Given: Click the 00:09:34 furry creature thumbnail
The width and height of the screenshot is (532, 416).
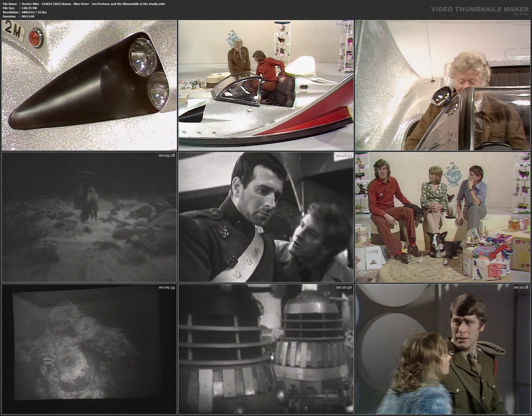Looking at the screenshot, I should pyautogui.click(x=89, y=349).
